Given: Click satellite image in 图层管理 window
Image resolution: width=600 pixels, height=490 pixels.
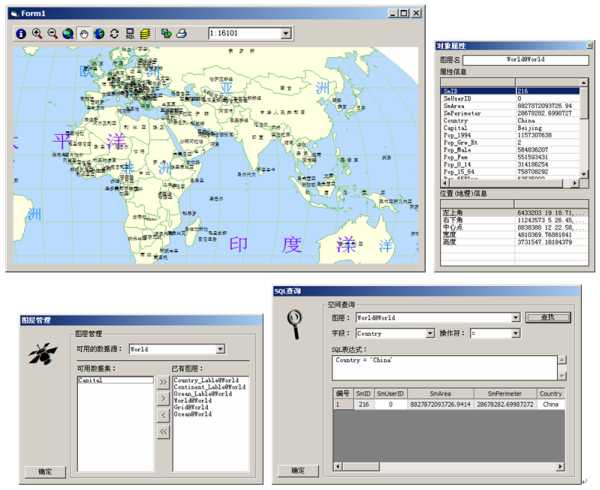Looking at the screenshot, I should 42,353.
